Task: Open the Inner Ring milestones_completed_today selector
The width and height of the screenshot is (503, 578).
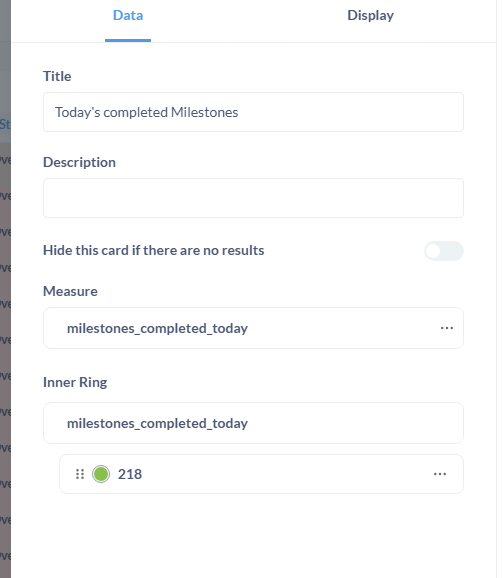Action: click(253, 423)
